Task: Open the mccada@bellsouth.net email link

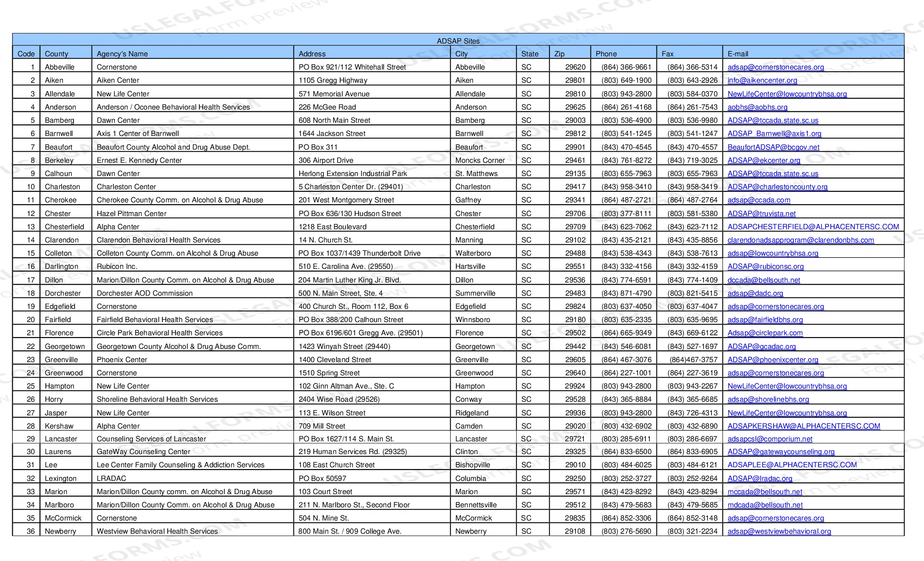Action: [x=765, y=491]
